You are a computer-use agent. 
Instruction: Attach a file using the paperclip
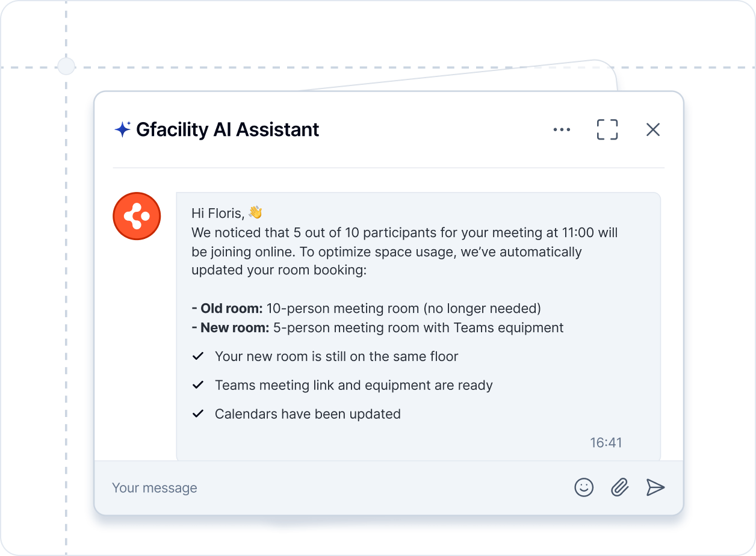[619, 487]
